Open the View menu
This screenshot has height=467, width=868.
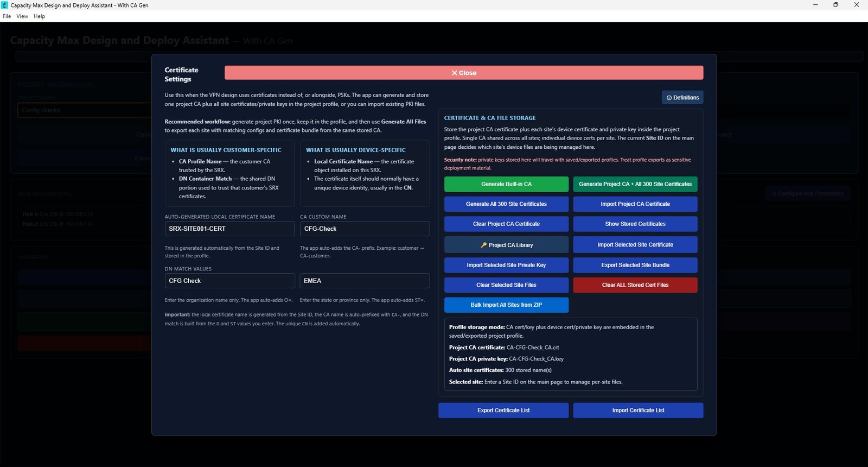[x=22, y=16]
